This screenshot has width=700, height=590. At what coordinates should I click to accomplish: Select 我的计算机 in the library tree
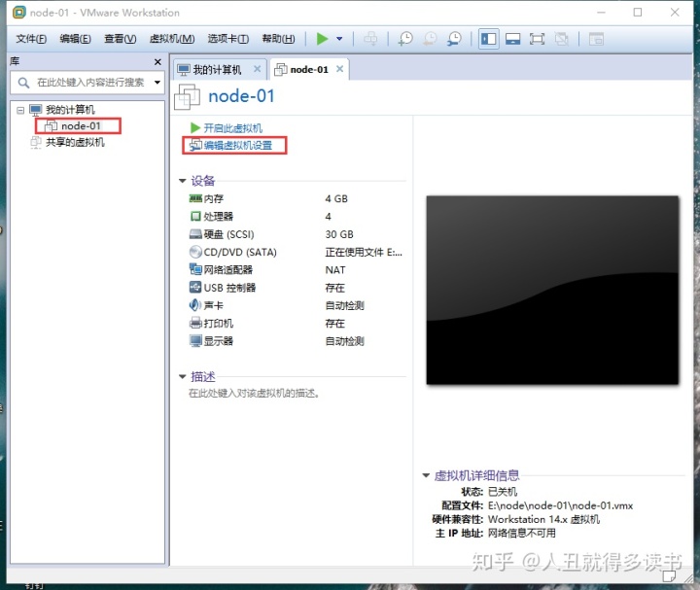coord(70,110)
